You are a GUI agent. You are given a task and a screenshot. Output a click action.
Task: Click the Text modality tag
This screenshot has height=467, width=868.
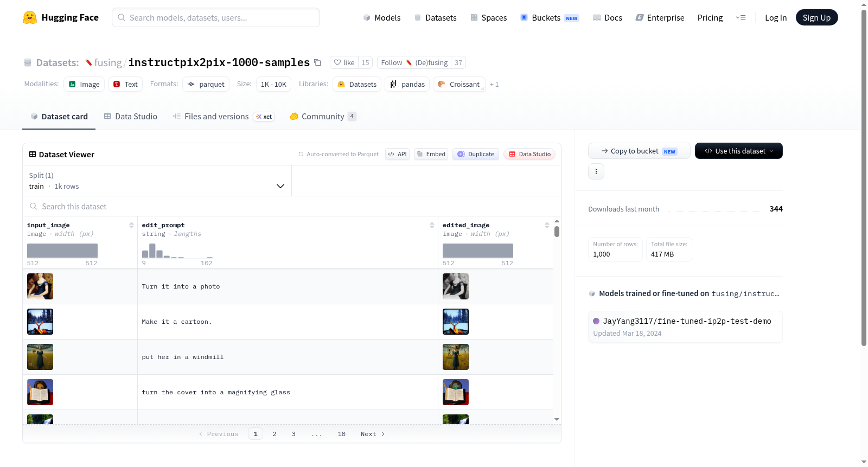click(x=125, y=84)
